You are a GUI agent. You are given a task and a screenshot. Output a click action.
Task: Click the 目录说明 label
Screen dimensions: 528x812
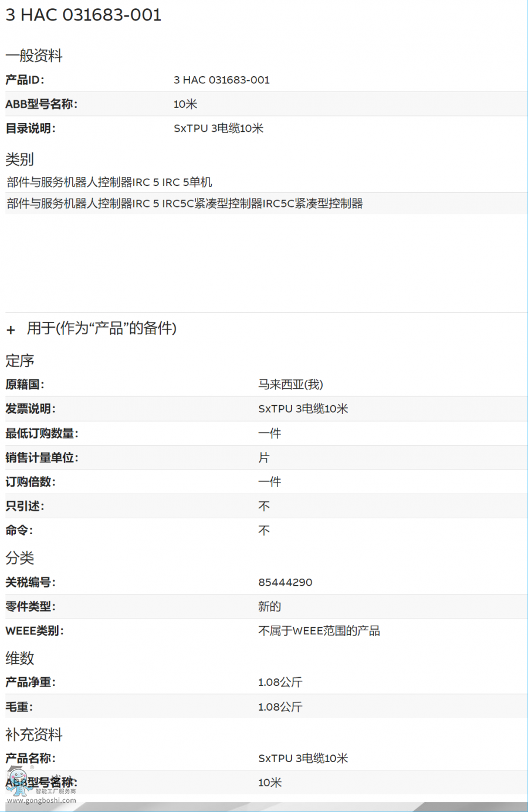click(x=31, y=128)
